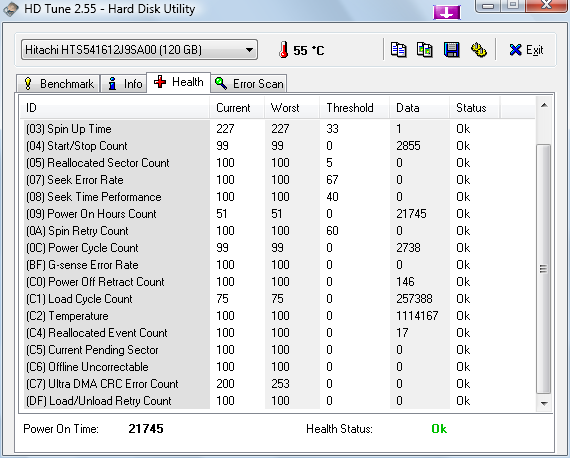Click the scrollbar up arrow
This screenshot has width=570, height=458.
coord(544,106)
